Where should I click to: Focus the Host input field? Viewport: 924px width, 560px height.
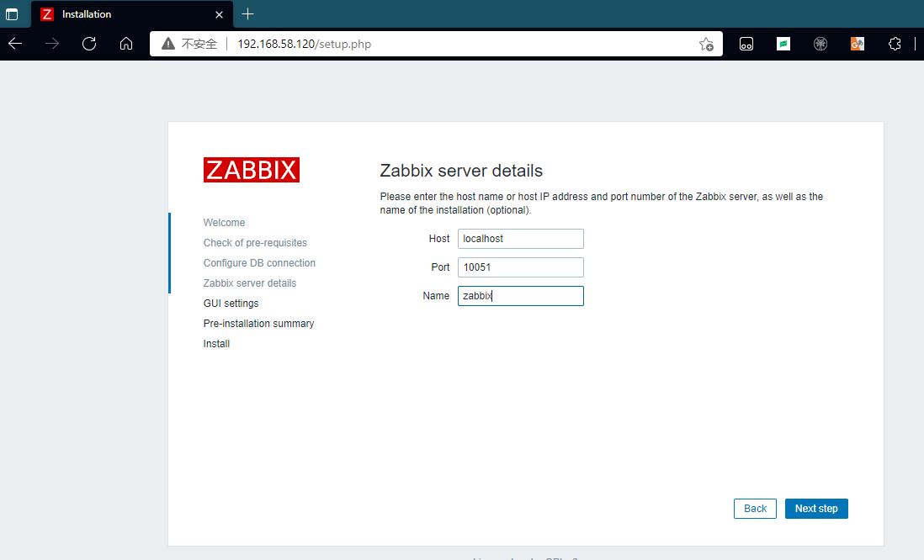[x=521, y=239]
